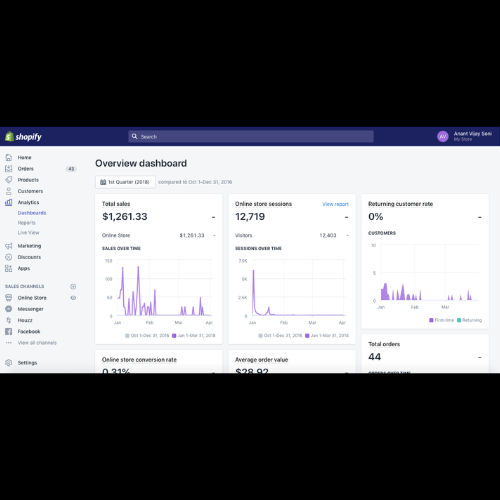Click the Total sales card title
The image size is (500, 500).
tap(116, 204)
